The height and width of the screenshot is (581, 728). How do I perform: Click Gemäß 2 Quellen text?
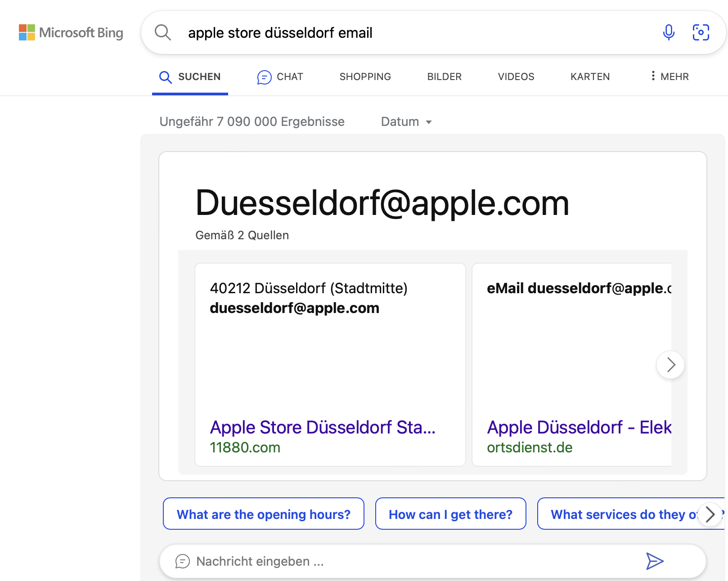(x=242, y=235)
